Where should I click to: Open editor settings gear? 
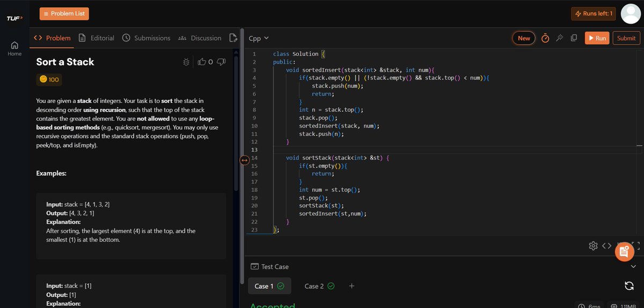[x=593, y=246]
